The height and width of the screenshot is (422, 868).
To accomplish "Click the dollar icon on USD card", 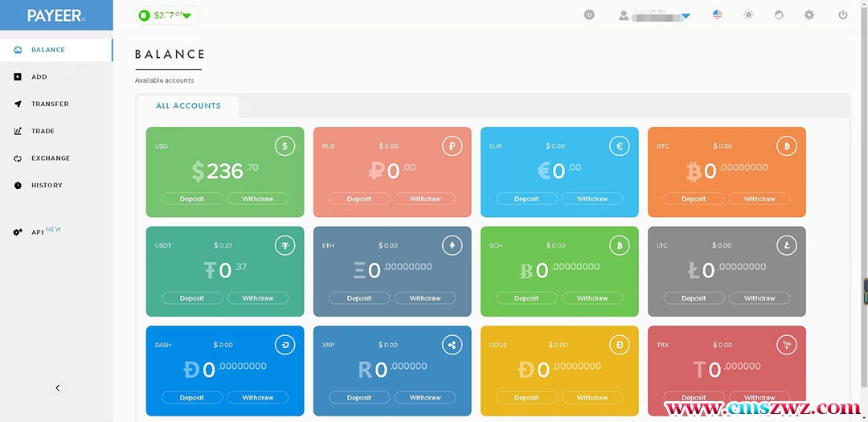I will pyautogui.click(x=285, y=146).
